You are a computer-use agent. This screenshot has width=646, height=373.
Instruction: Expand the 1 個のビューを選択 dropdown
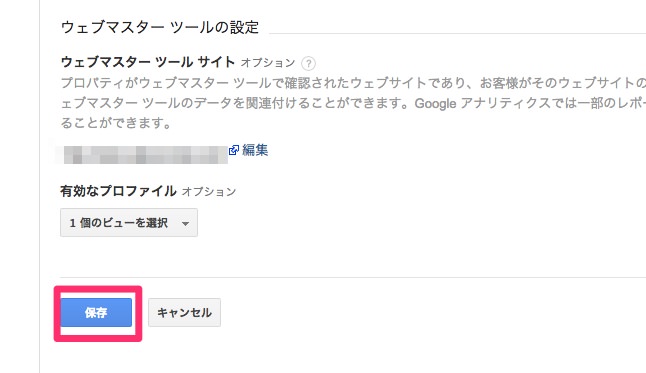129,223
